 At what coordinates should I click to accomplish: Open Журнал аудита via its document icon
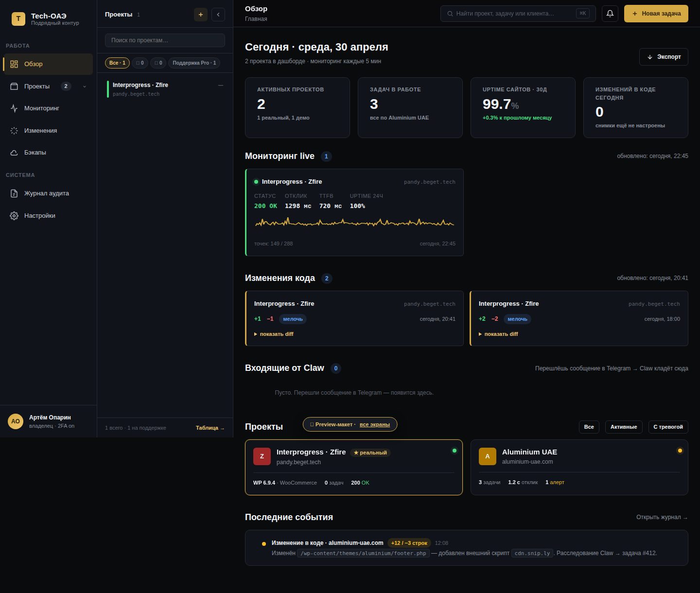coord(14,193)
